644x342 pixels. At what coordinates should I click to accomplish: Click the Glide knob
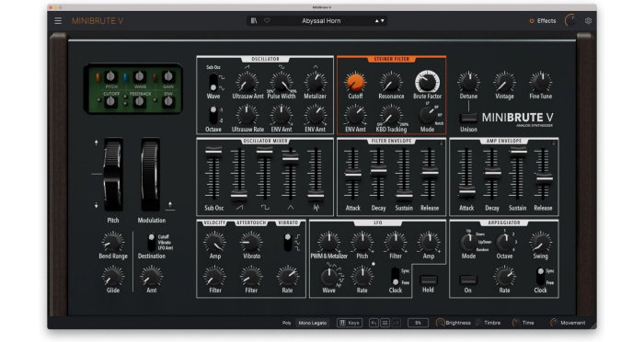pos(112,276)
